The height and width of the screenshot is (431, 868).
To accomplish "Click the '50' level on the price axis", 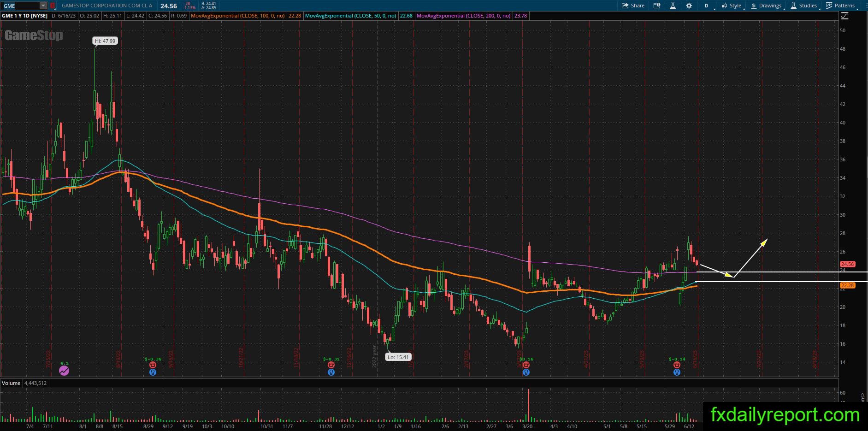I will 843,30.
